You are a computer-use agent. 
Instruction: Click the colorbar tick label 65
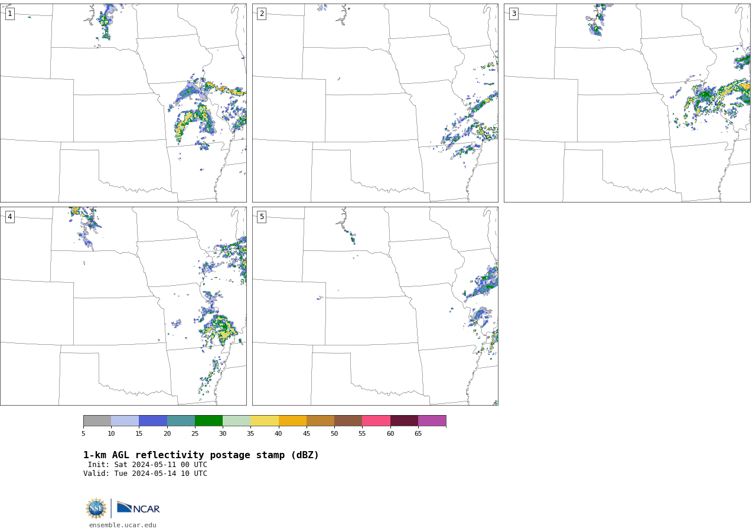click(x=418, y=434)
